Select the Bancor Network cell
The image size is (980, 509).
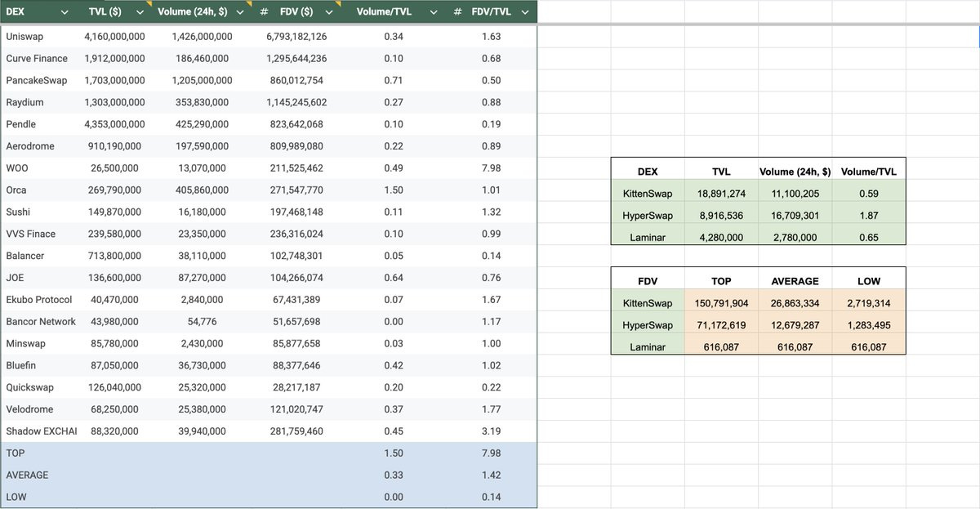pyautogui.click(x=41, y=322)
